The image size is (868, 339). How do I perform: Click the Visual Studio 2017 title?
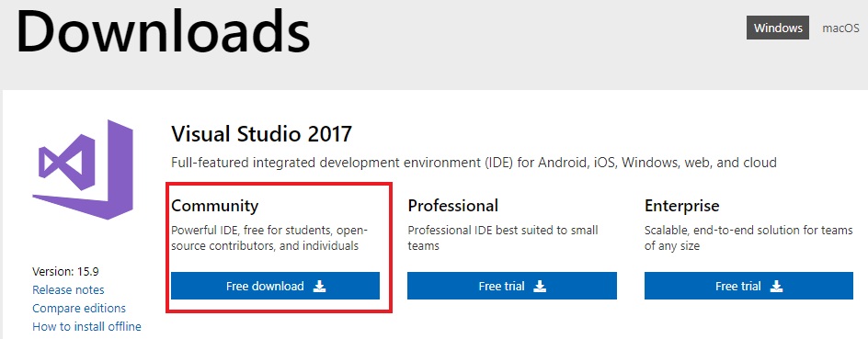[x=261, y=134]
